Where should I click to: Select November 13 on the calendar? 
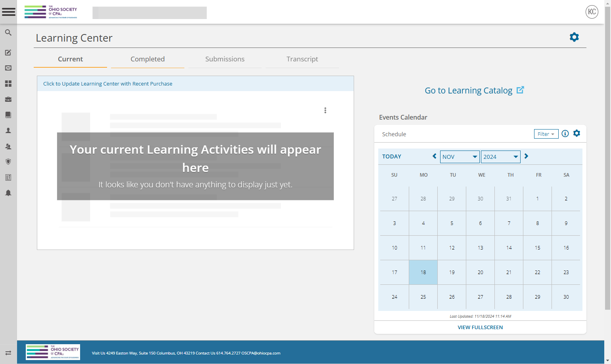click(481, 248)
